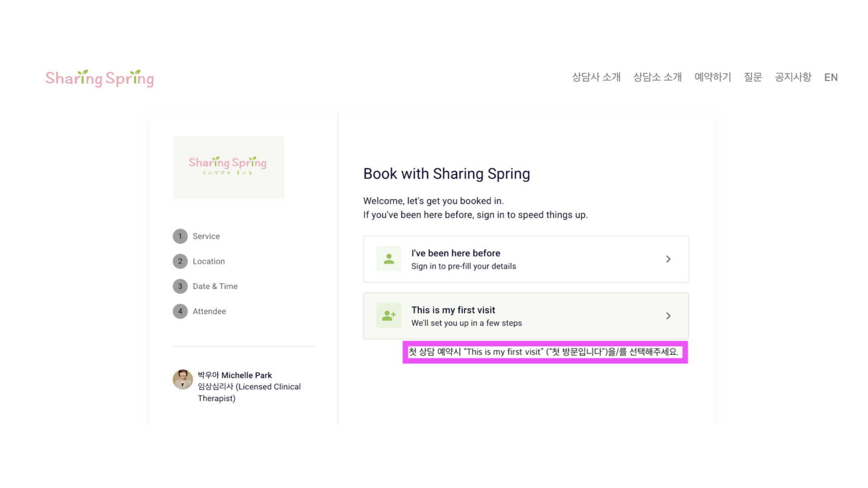Screen dimensions: 868x488
Task: Go to the 예약하기 page
Action: pos(712,77)
